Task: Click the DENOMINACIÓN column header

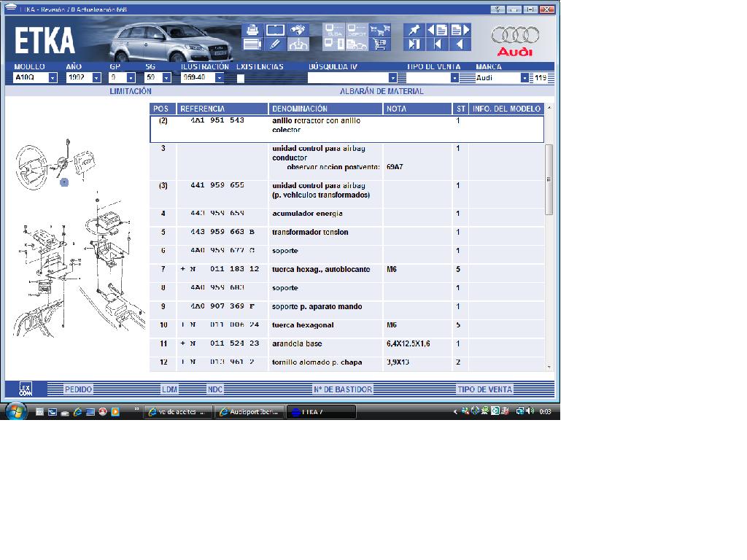Action: coord(326,109)
